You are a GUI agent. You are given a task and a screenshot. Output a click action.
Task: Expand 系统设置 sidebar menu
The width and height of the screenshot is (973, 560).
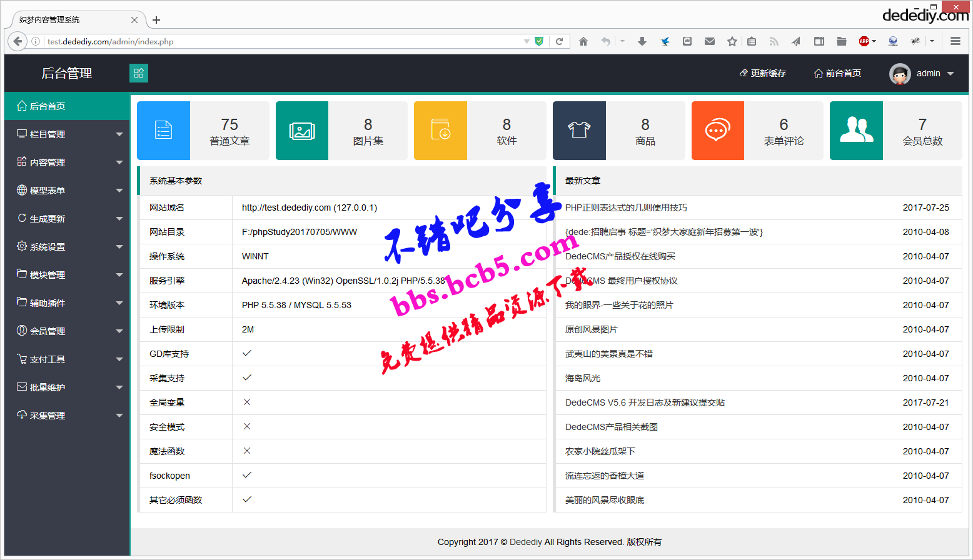[x=67, y=247]
